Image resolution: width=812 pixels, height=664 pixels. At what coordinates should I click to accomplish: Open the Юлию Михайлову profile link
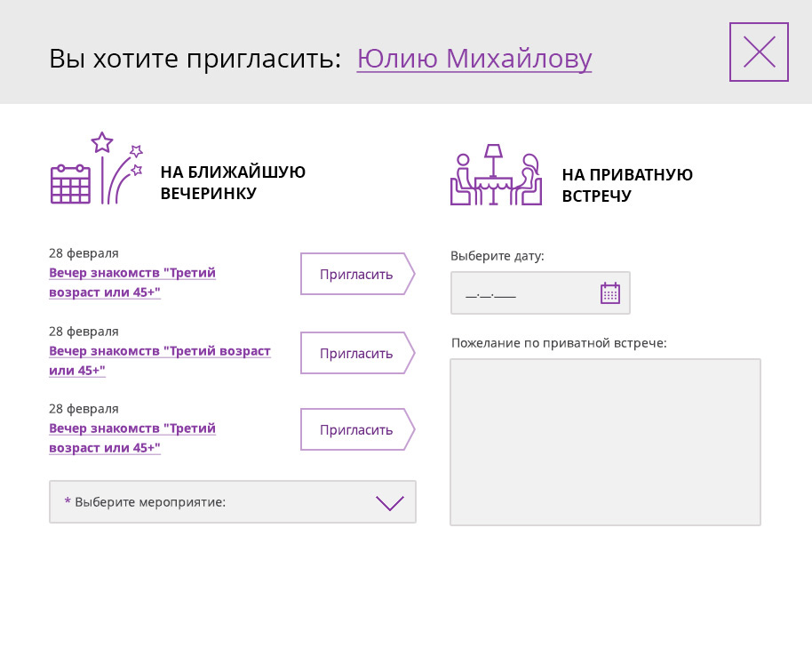[x=474, y=59]
